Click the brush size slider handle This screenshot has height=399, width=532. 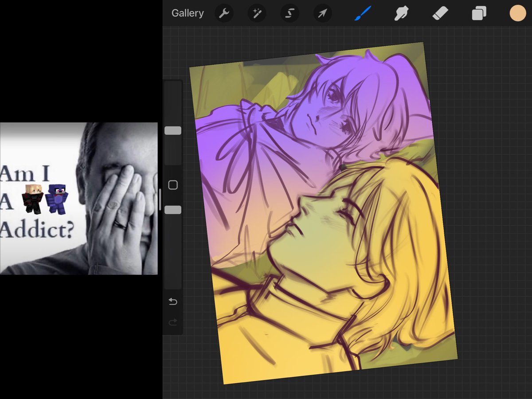click(x=173, y=130)
